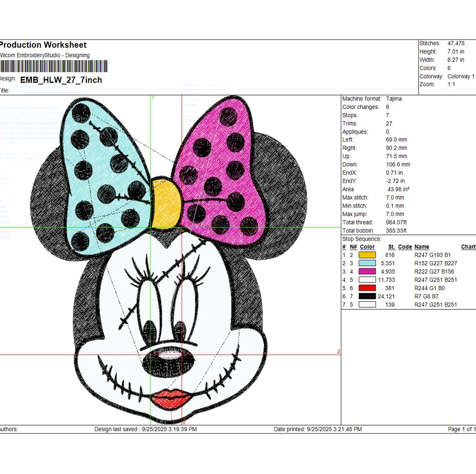
Task: Click the 'N#' column header
Action: click(353, 247)
